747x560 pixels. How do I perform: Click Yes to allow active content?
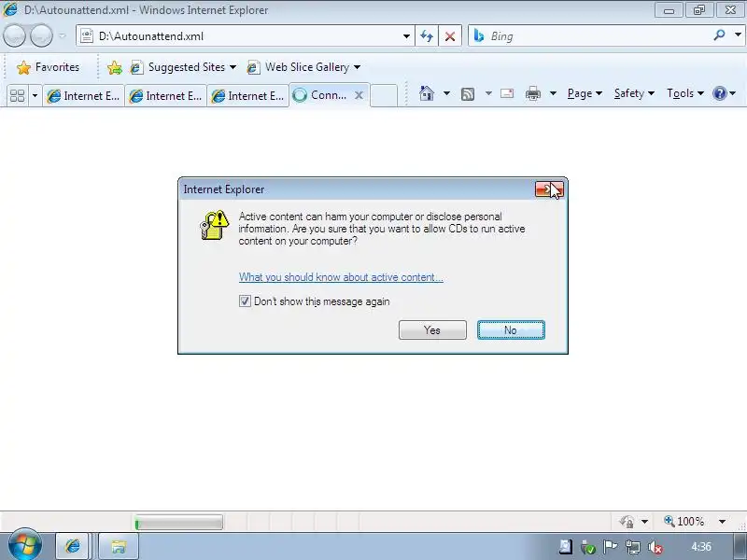tap(432, 330)
